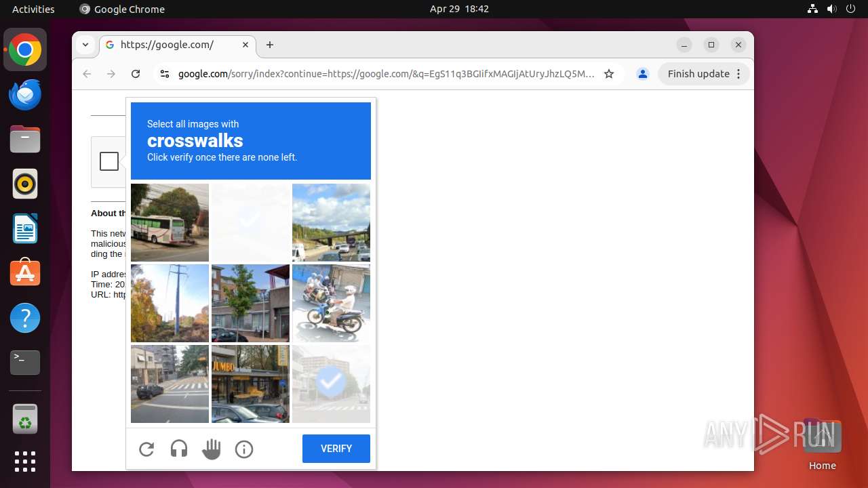Reload the captcha challenge images
Viewport: 868px width, 488px height.
(146, 449)
